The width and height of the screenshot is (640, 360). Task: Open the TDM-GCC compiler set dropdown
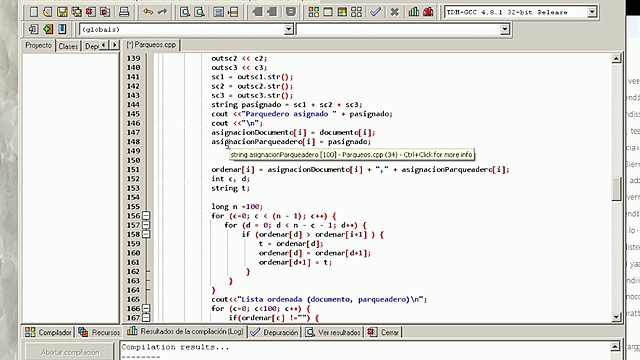tap(592, 12)
